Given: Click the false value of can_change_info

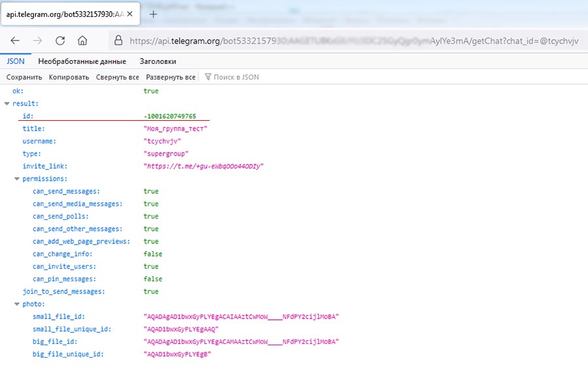Looking at the screenshot, I should [x=153, y=254].
